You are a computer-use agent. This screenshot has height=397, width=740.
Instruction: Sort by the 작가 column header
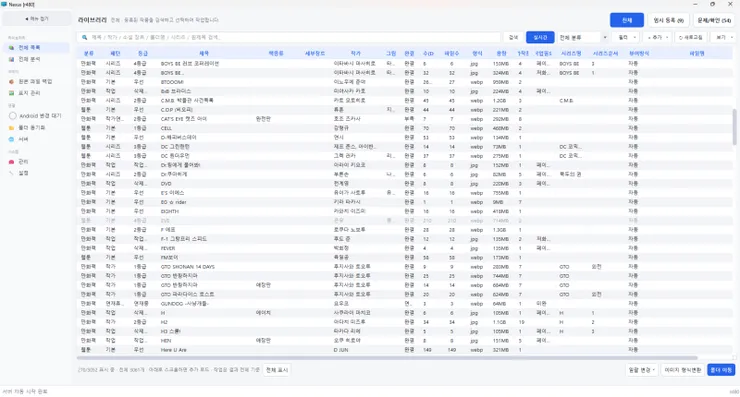point(355,54)
